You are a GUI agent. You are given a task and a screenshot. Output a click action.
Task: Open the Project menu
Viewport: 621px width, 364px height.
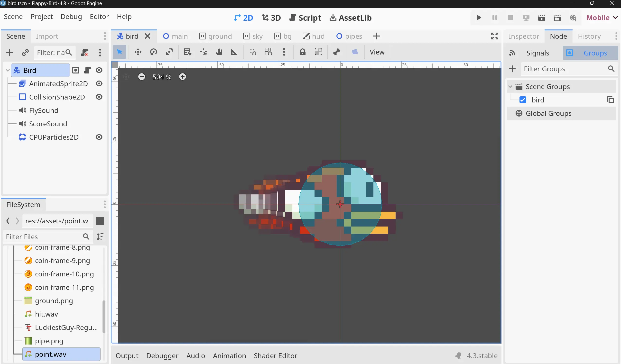[x=42, y=17]
